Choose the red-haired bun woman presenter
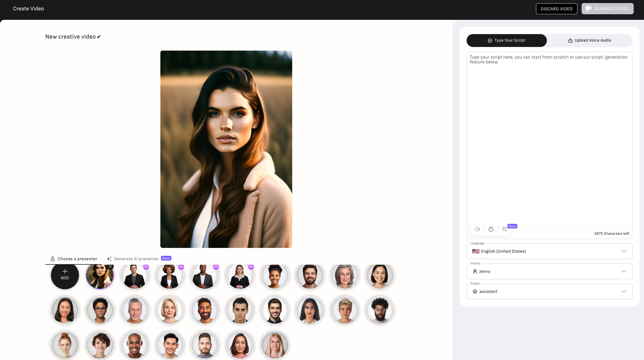This screenshot has width=644, height=360. [x=65, y=345]
